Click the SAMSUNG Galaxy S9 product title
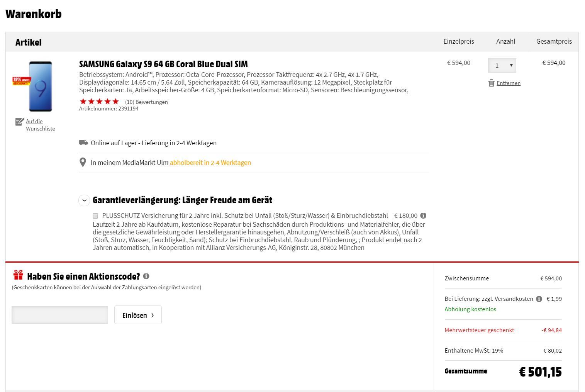The image size is (585, 392). click(163, 64)
